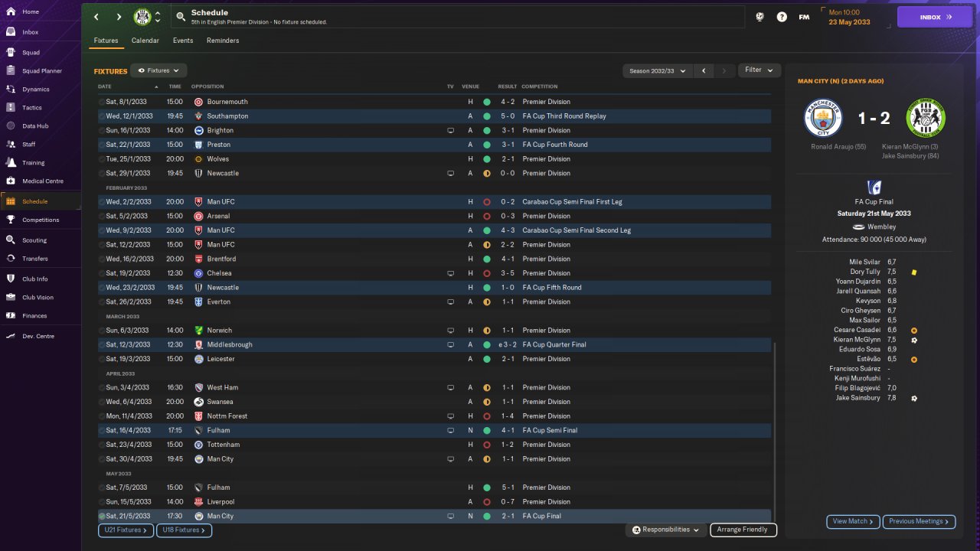Click the Norwich club badge in the fixtures list
Image resolution: width=980 pixels, height=551 pixels.
pyautogui.click(x=198, y=331)
